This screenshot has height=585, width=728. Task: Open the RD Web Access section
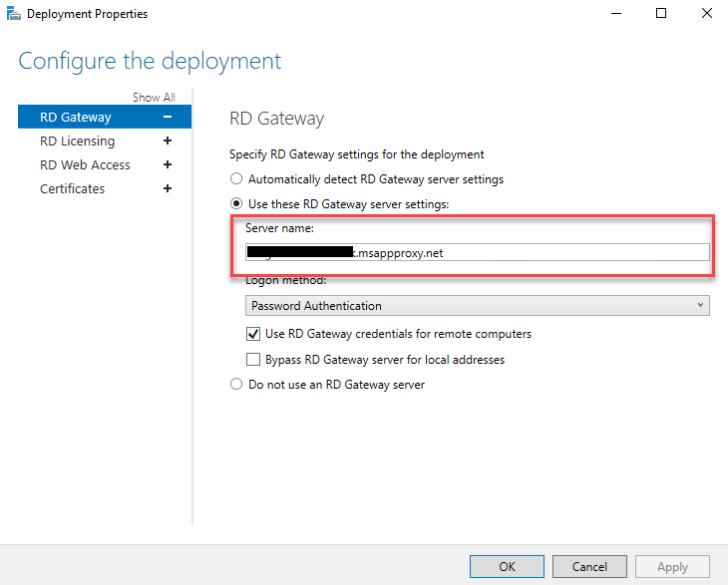tap(85, 164)
